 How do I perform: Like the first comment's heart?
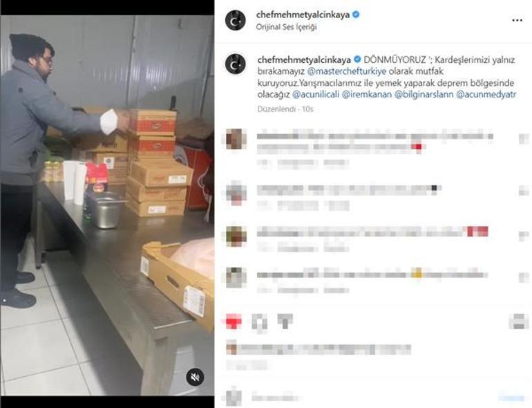click(524, 139)
